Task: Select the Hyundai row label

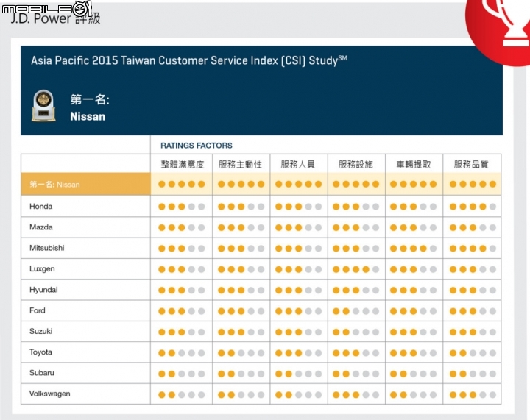Action: pyautogui.click(x=43, y=290)
